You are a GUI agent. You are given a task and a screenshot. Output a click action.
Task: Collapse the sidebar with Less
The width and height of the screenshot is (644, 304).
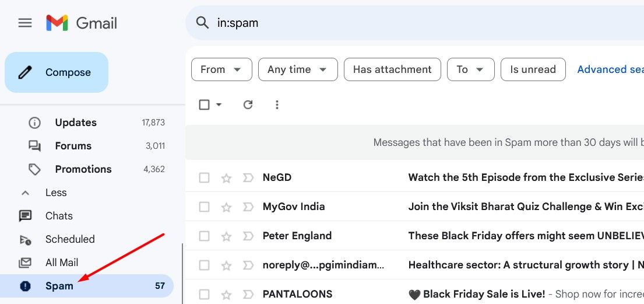coord(55,193)
